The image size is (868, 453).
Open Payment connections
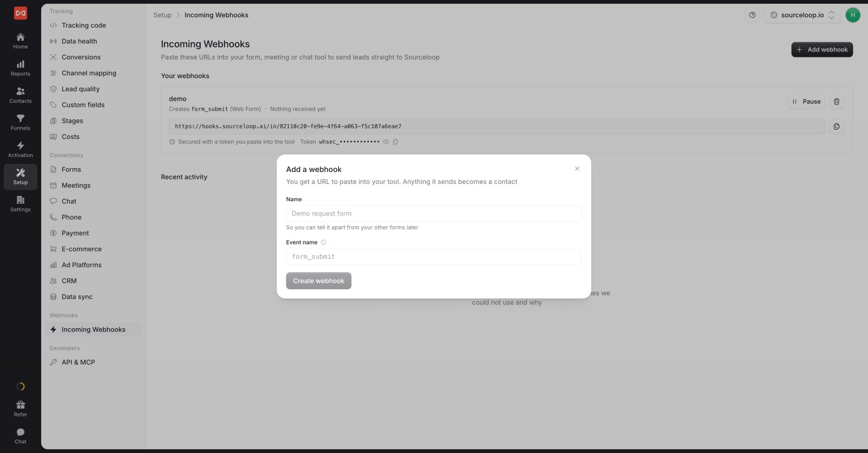point(93,233)
